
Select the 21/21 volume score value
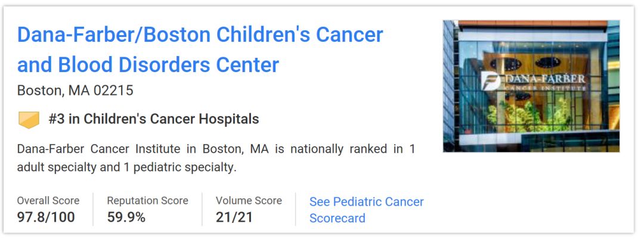point(234,218)
